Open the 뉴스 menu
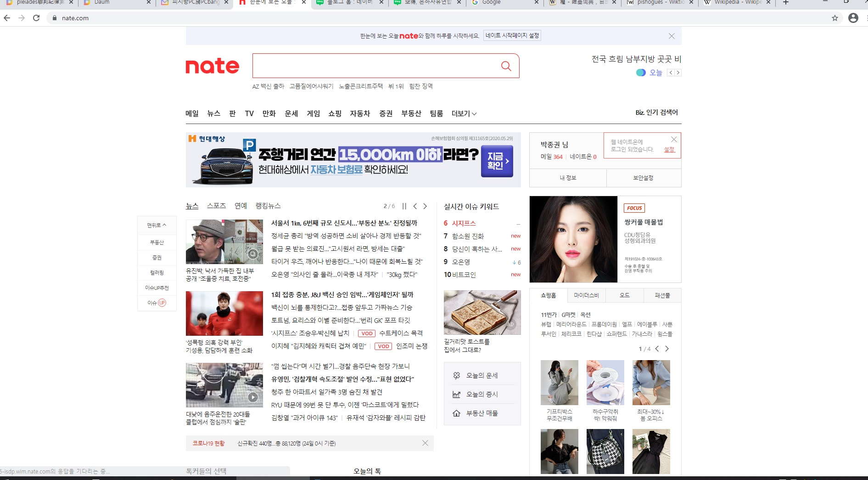 click(x=214, y=113)
